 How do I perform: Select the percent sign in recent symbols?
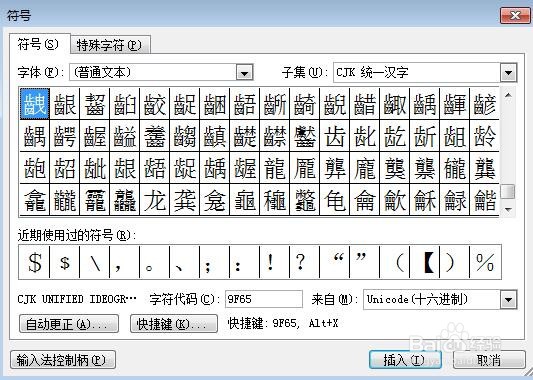coord(485,262)
